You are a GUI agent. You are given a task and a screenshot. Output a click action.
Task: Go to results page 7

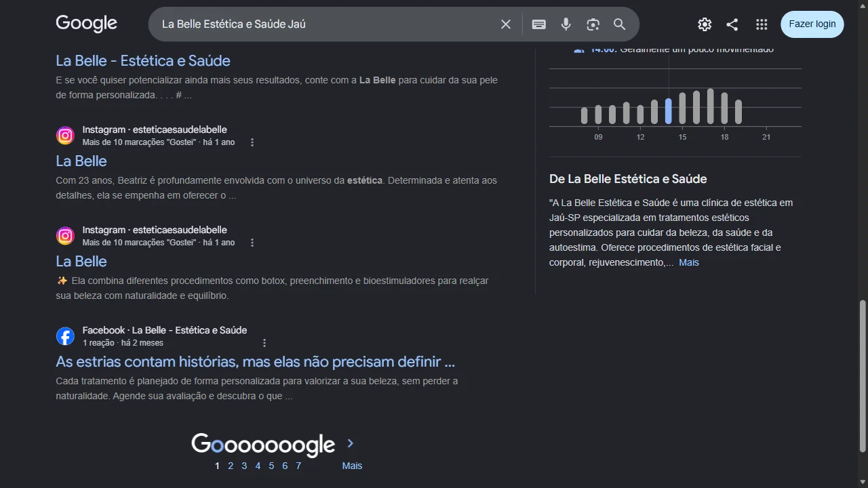298,466
